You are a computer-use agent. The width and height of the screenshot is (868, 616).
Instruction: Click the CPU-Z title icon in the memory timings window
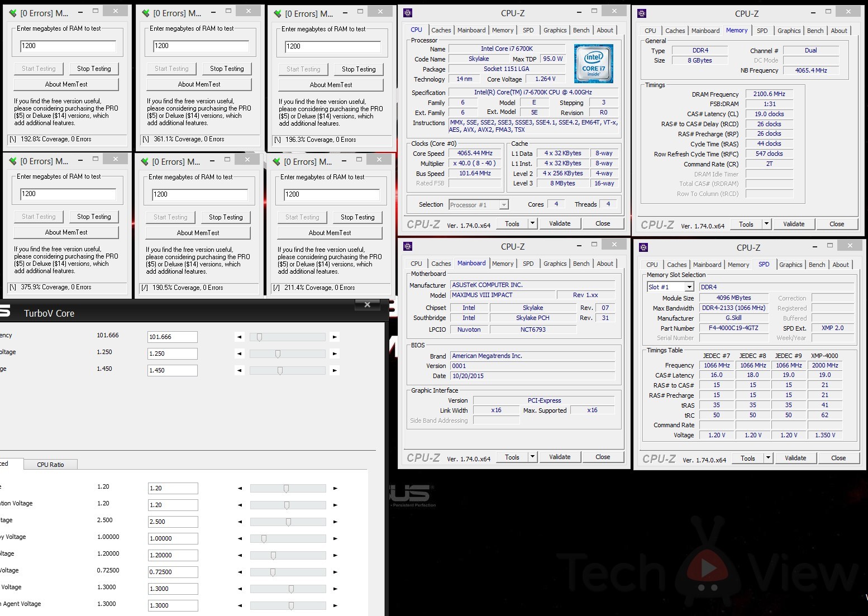click(x=642, y=13)
